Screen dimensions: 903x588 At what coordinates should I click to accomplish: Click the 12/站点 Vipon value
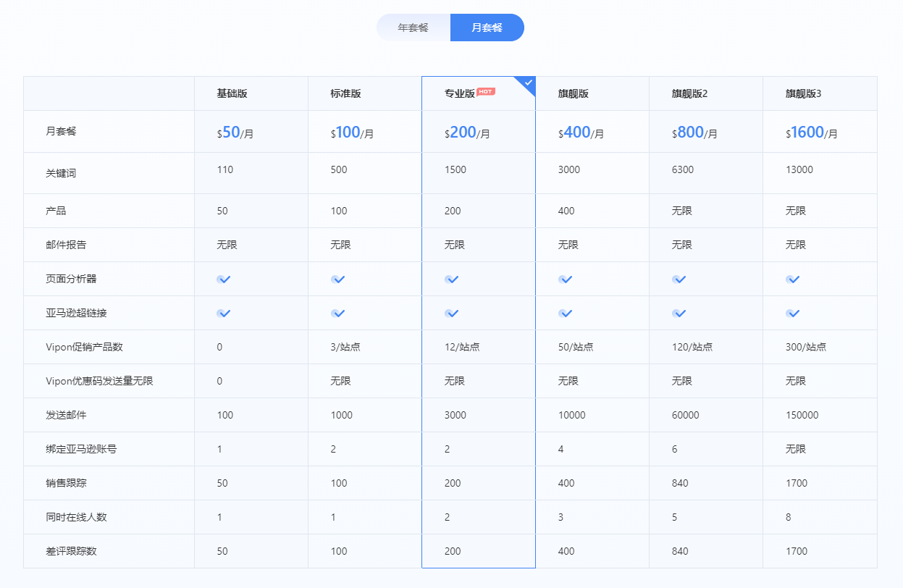(462, 347)
